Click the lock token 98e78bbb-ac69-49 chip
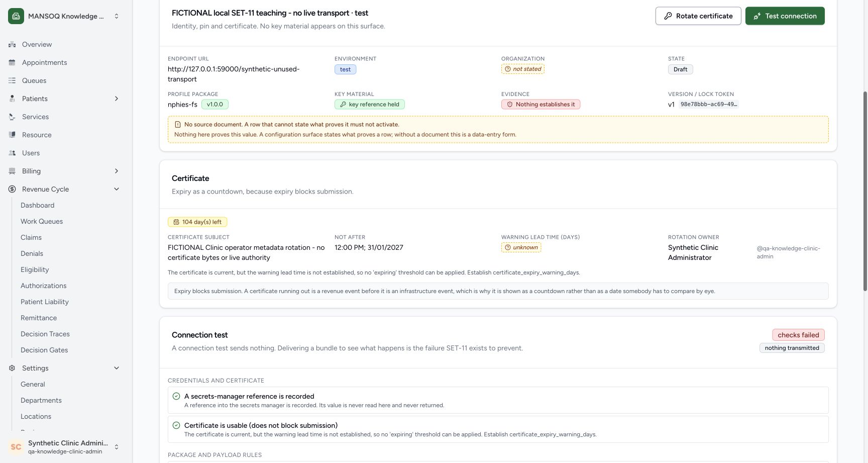The width and height of the screenshot is (868, 463). tap(708, 105)
